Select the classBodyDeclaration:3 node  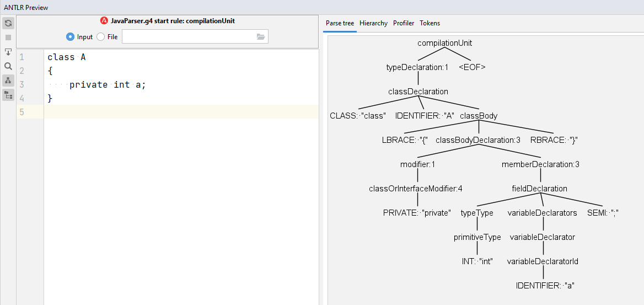point(478,140)
